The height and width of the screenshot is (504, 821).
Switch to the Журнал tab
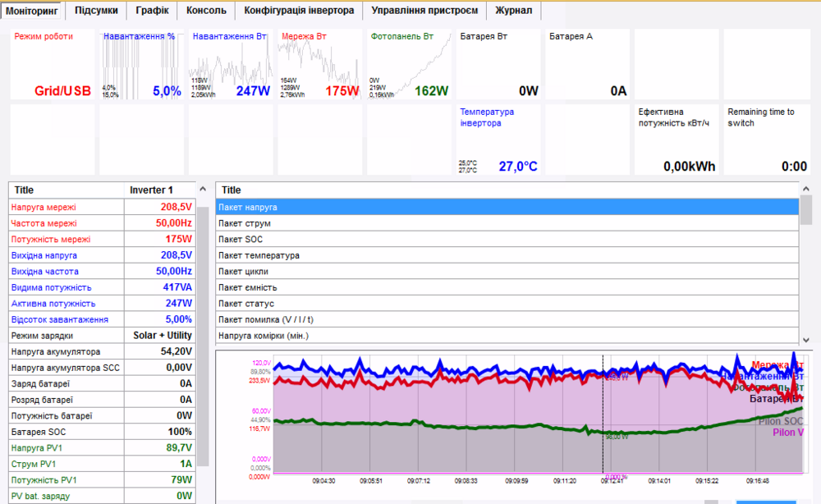coord(513,11)
